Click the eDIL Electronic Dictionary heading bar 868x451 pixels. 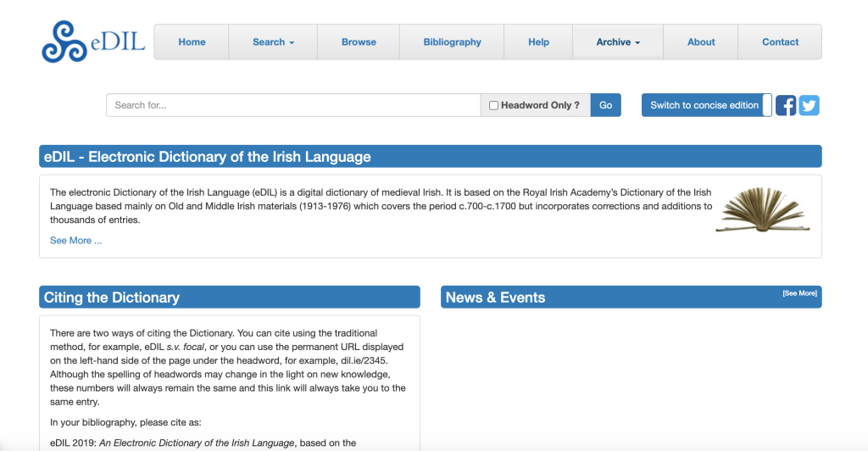[x=430, y=157]
